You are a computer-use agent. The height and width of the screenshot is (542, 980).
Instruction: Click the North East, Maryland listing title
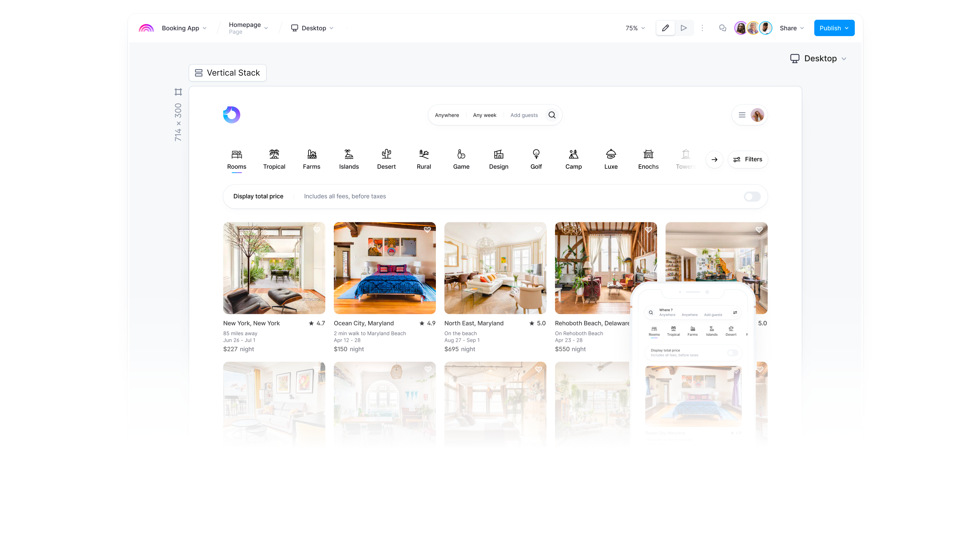click(x=474, y=323)
